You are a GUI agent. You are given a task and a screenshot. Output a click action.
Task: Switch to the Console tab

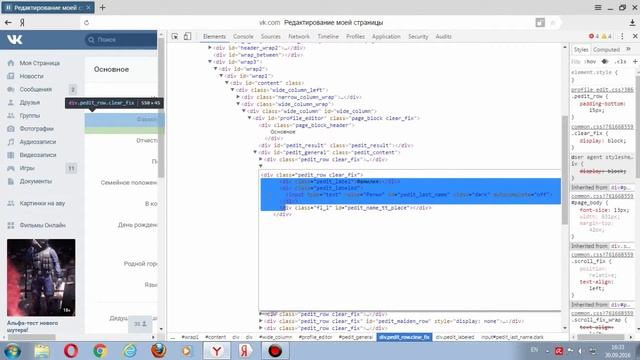(x=243, y=36)
